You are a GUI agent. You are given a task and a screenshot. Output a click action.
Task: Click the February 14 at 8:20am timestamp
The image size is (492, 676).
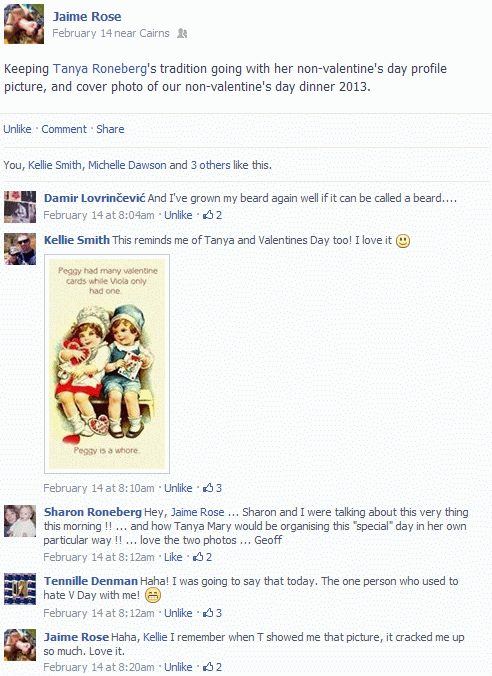coord(99,667)
